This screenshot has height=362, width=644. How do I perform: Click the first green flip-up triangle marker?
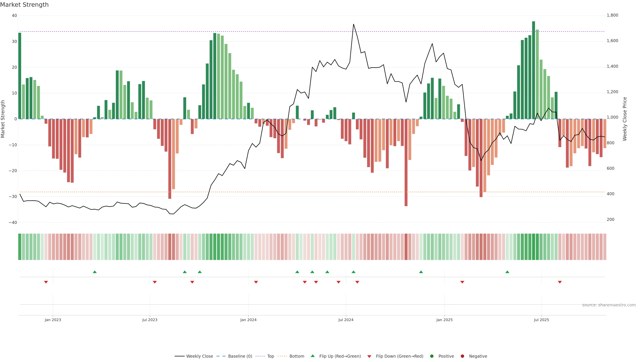point(94,272)
